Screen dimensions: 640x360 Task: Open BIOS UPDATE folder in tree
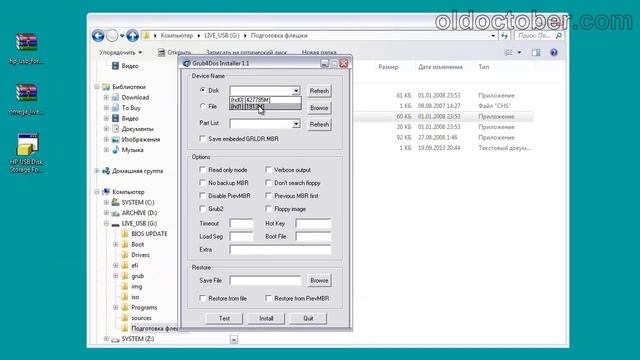pyautogui.click(x=149, y=234)
